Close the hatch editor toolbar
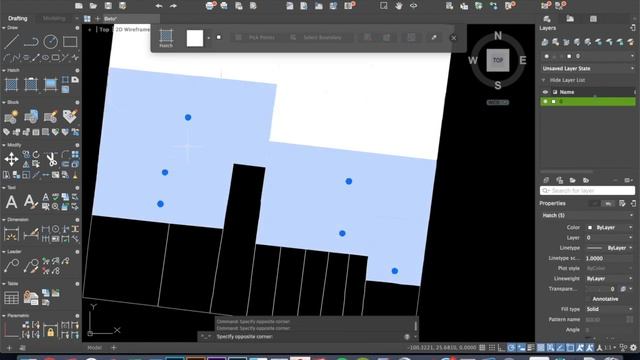Viewport: 640px width, 360px height. click(x=453, y=38)
